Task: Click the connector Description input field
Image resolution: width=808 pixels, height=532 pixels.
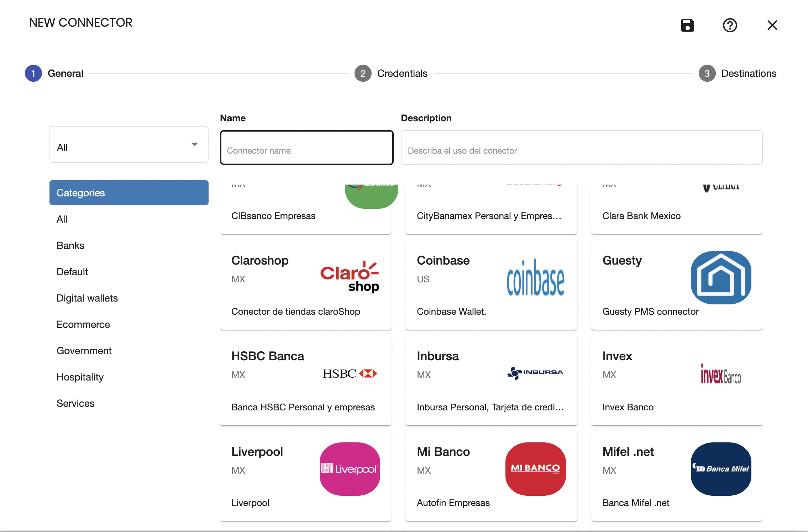Action: [581, 148]
